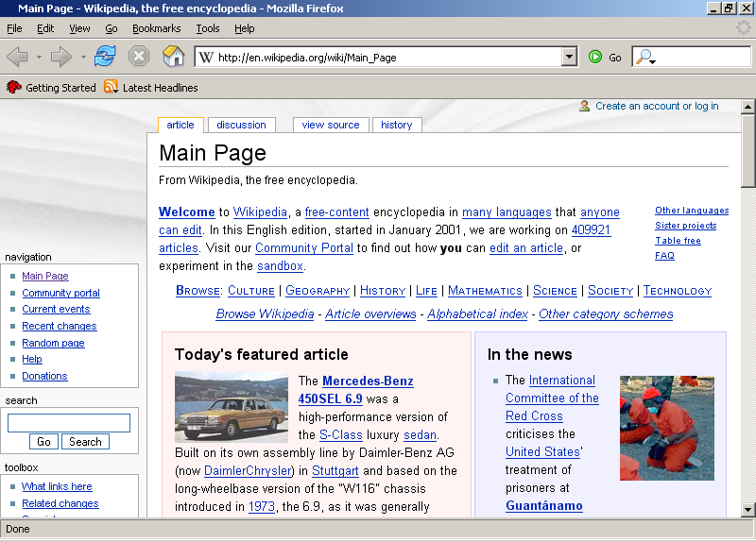Click Create an account or log in
The image size is (756, 542).
point(657,106)
